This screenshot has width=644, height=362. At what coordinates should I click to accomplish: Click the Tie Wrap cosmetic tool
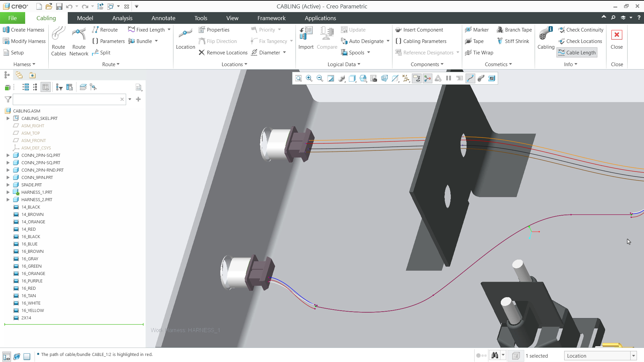tap(479, 52)
